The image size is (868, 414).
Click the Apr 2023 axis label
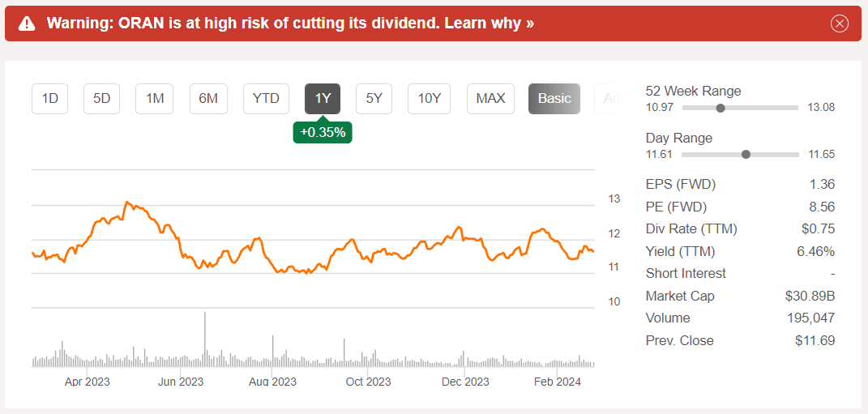pyautogui.click(x=87, y=382)
